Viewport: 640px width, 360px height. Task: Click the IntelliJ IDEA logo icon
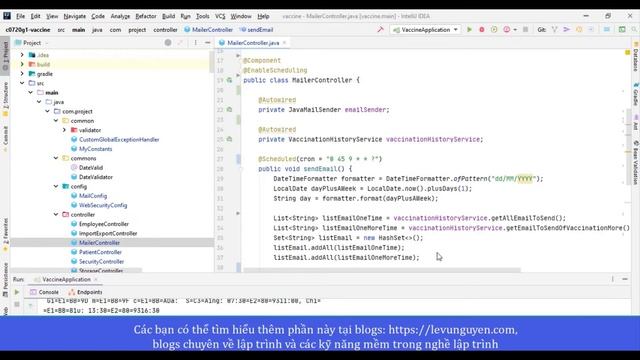point(7,16)
